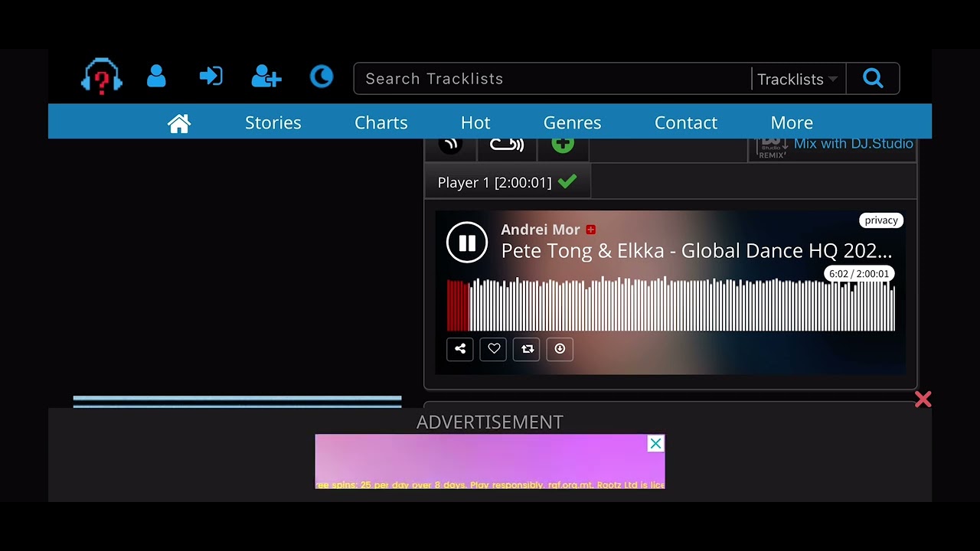
Task: Click the pink advertisement banner
Action: click(x=490, y=461)
